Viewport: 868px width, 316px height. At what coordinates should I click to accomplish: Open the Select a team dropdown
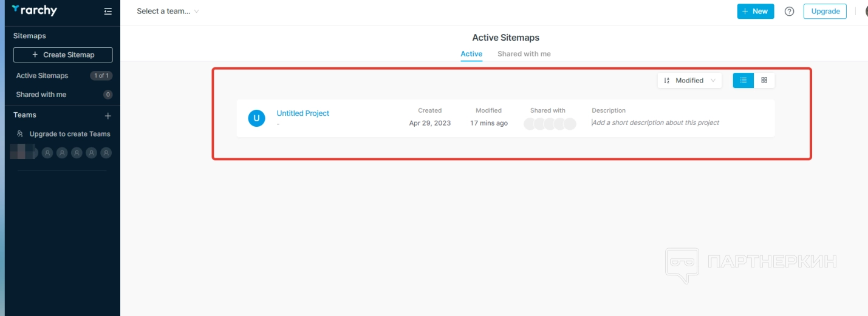(x=168, y=11)
